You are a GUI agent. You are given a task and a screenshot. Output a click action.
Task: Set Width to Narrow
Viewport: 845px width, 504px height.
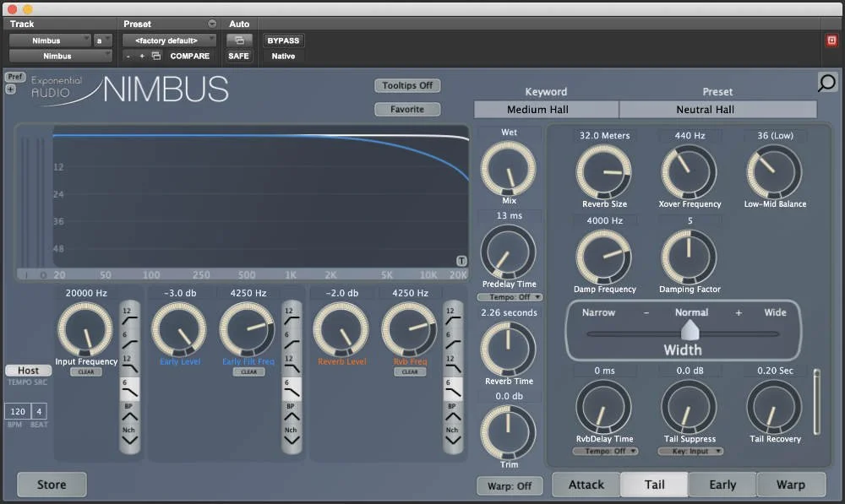(599, 312)
